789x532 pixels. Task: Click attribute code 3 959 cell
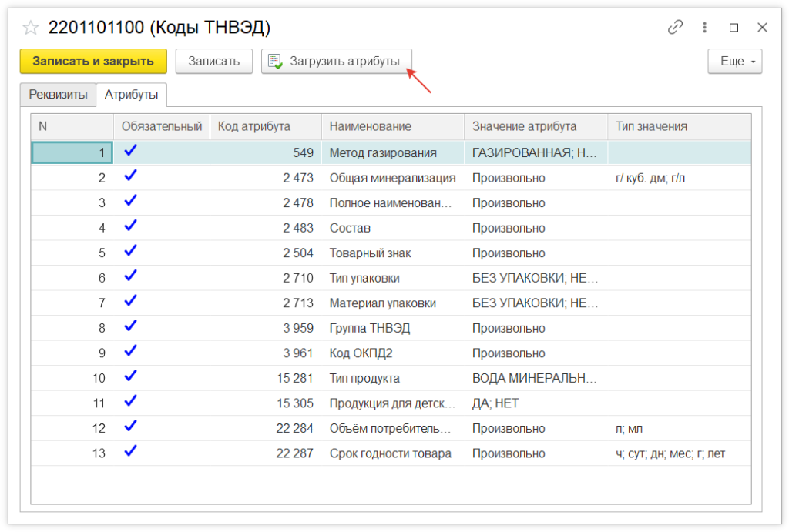[x=265, y=328]
